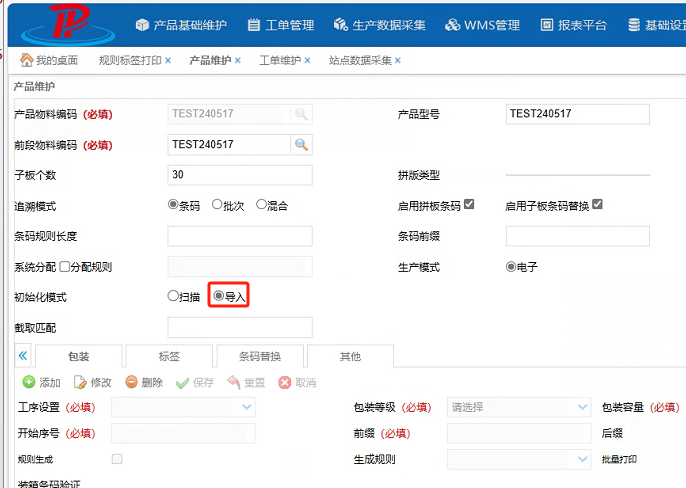Collapse panel with double-chevron left icon

click(23, 356)
